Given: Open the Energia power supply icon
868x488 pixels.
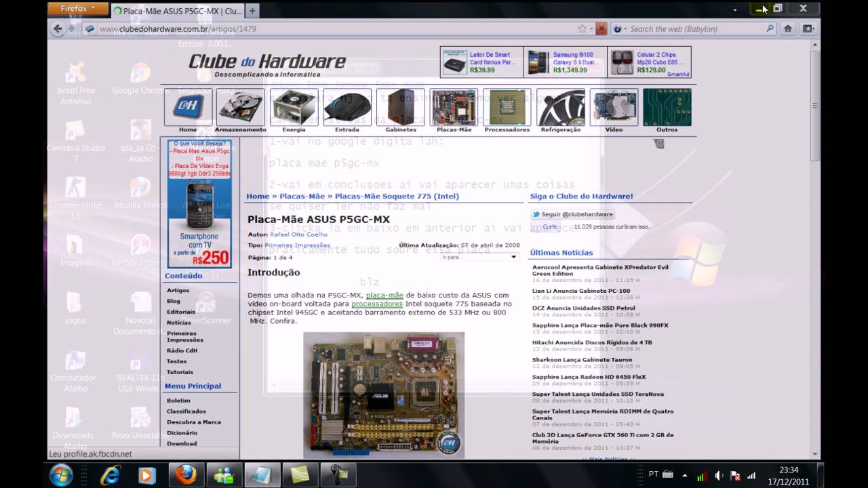Looking at the screenshot, I should pyautogui.click(x=294, y=107).
